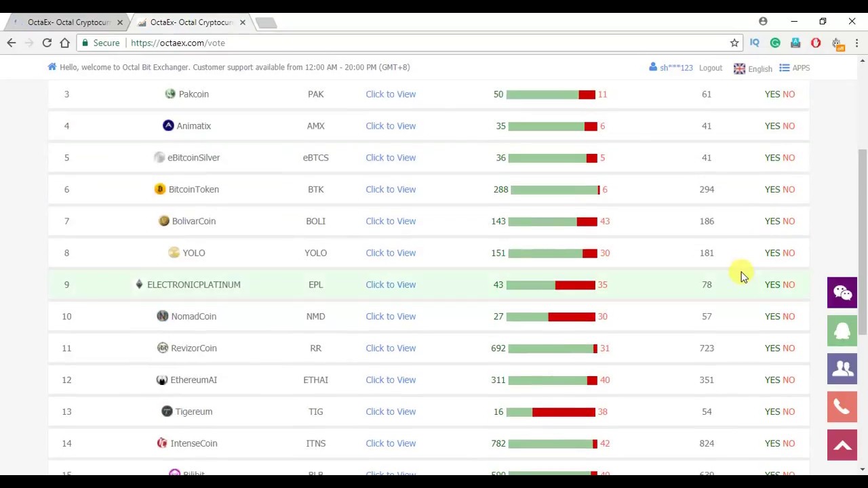Open the Chrome three-dot menu
The width and height of the screenshot is (868, 488).
(856, 43)
